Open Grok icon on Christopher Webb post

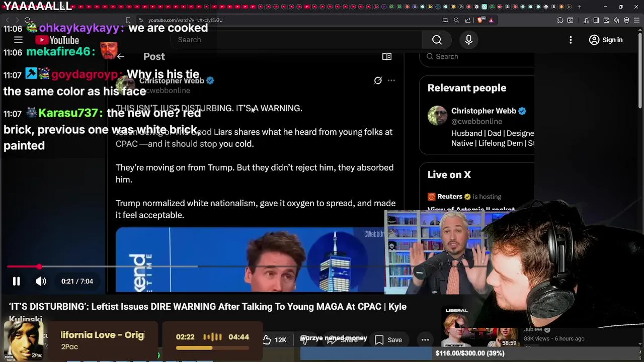378,80
